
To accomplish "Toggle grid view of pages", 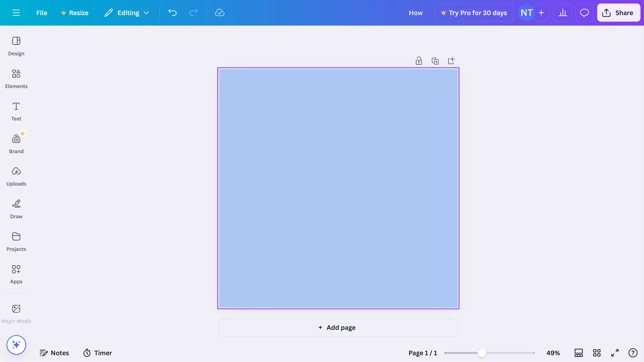I will (x=596, y=353).
